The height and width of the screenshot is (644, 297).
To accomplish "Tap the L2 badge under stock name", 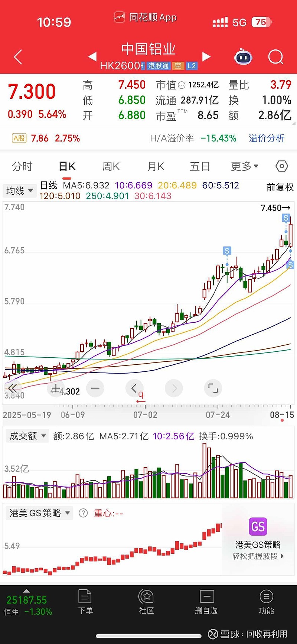I will pos(192,66).
